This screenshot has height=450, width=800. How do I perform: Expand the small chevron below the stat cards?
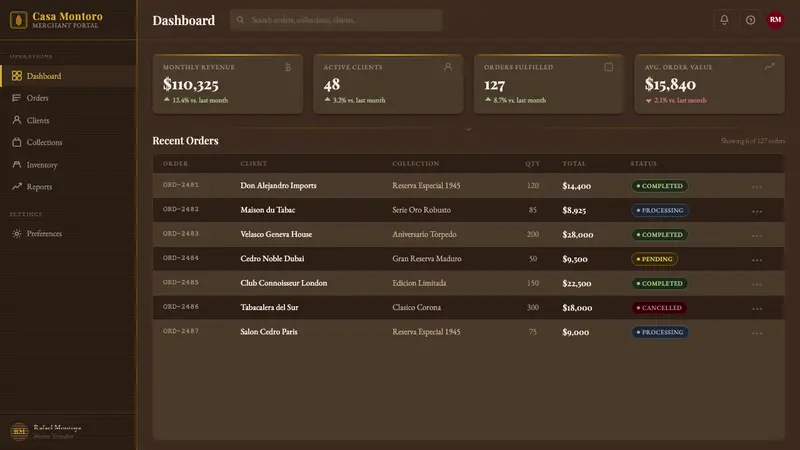click(468, 129)
